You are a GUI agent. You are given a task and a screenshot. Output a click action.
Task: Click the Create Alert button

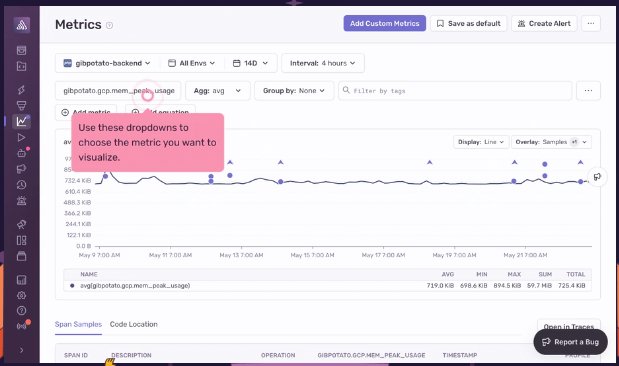(544, 24)
